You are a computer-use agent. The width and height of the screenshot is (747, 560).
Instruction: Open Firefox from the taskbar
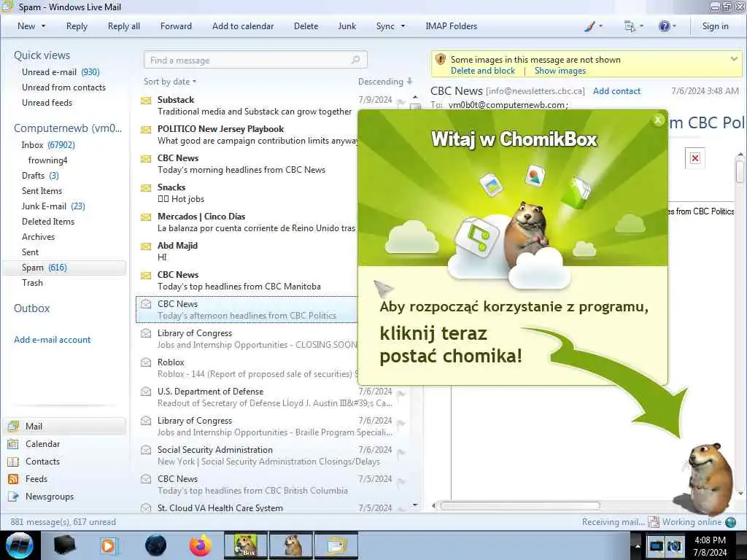(200, 545)
